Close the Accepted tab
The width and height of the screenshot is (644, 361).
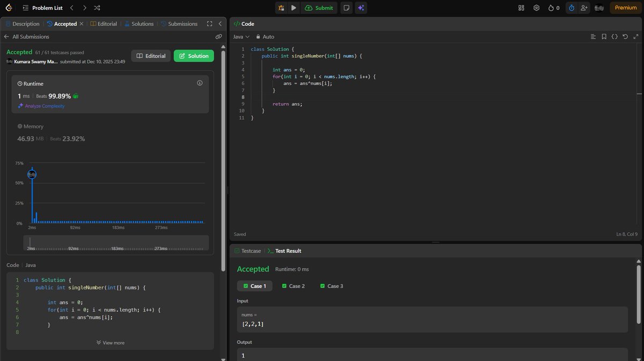82,24
